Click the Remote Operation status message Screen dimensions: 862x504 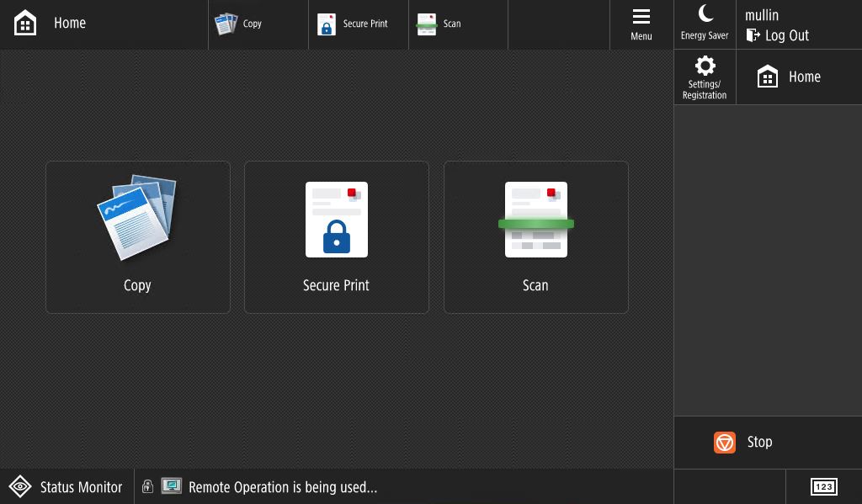click(283, 487)
